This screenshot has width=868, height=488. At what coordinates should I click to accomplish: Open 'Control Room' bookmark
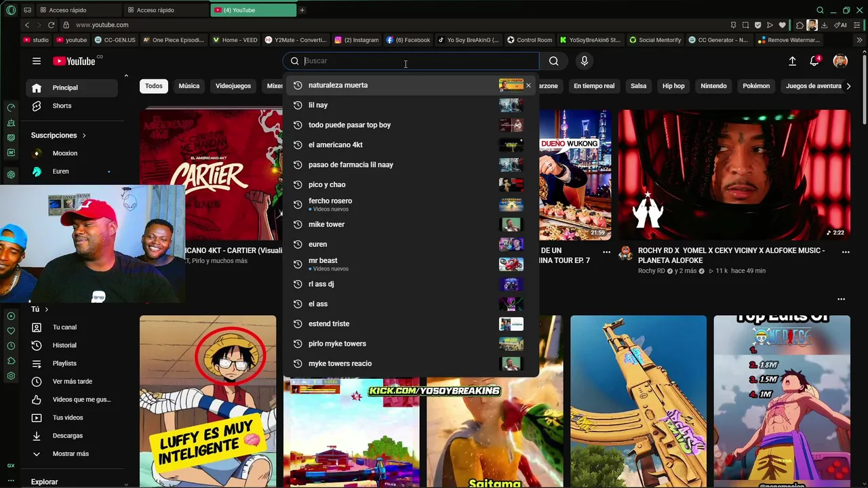click(x=530, y=40)
